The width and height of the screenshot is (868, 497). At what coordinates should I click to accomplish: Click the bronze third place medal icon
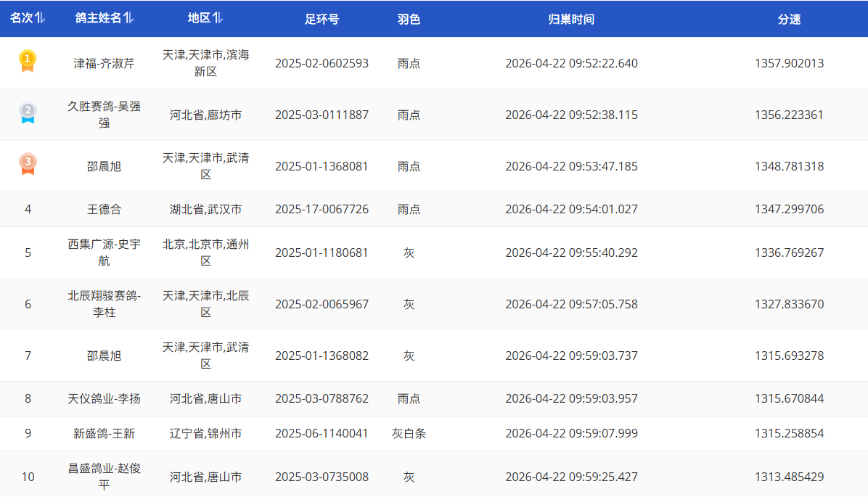[28, 165]
